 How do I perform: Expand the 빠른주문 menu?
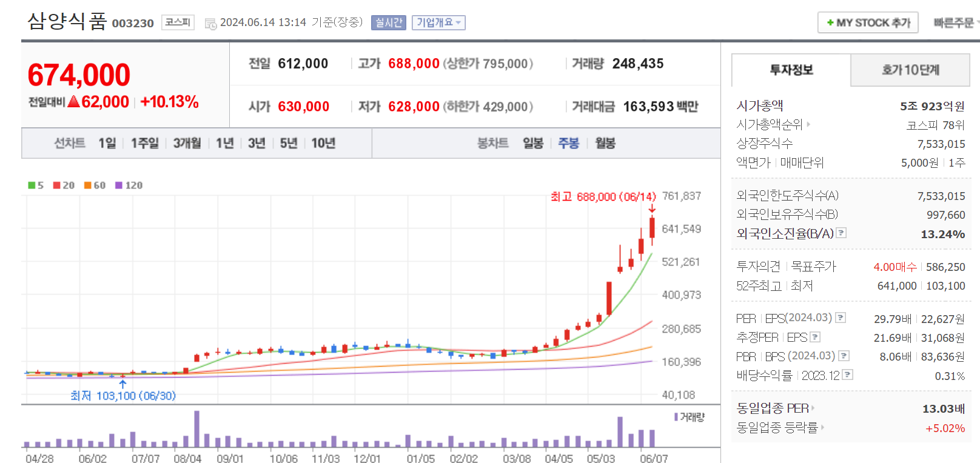click(x=956, y=22)
